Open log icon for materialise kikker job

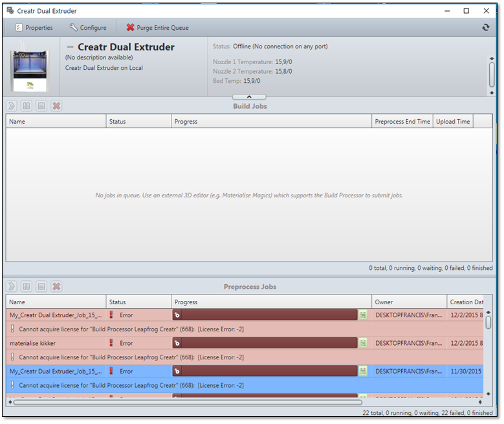tap(363, 343)
